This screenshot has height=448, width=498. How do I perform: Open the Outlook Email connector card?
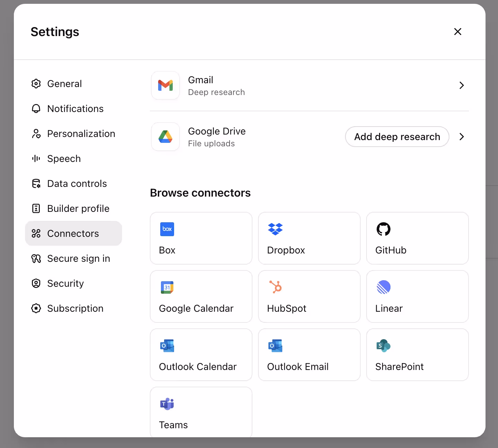tap(309, 355)
